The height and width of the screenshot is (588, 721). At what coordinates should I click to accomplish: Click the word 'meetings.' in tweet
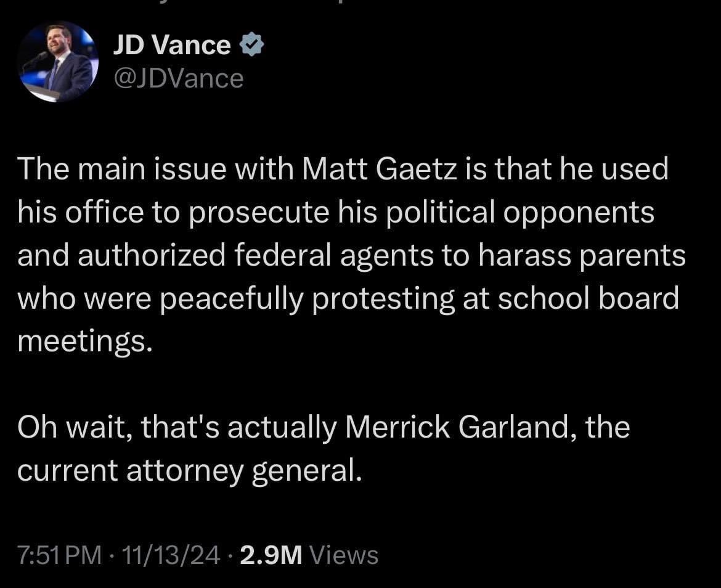click(85, 342)
